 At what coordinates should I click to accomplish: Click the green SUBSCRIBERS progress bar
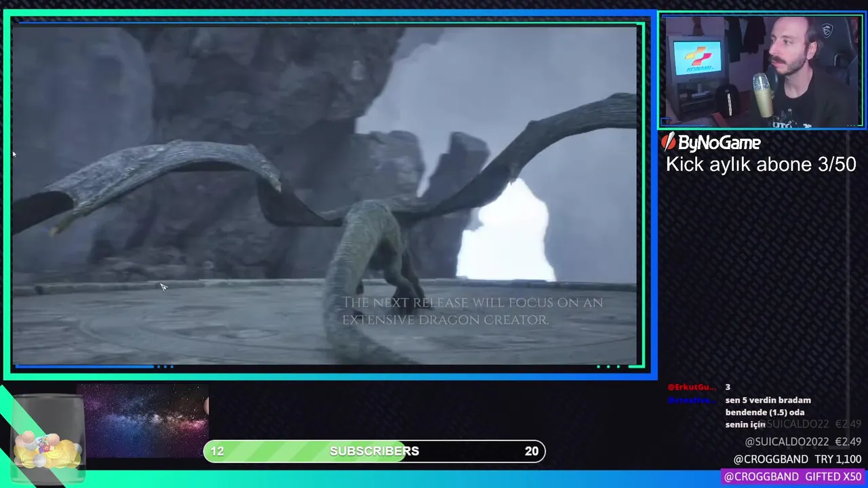click(x=374, y=451)
